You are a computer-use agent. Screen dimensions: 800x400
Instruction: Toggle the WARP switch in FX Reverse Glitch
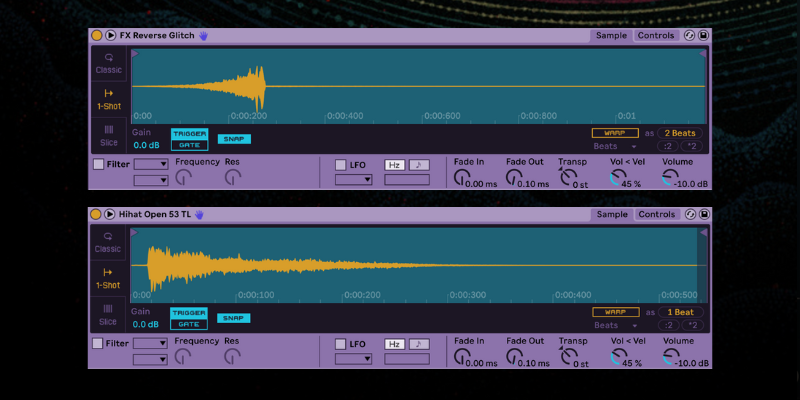[614, 132]
